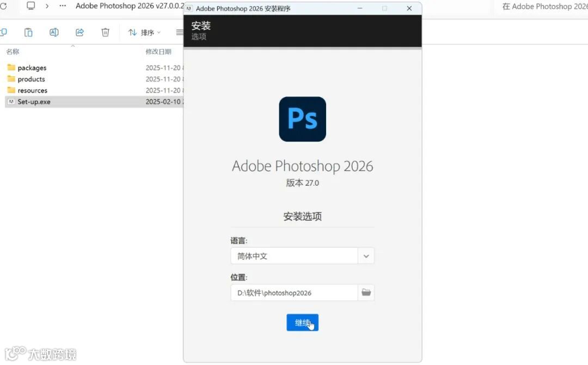Click the resources folder icon
The height and width of the screenshot is (365, 588).
pos(11,90)
